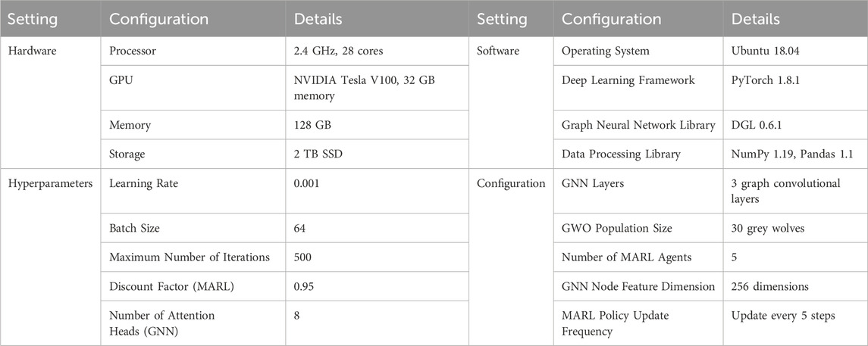Select Graph Neural Network Library cell

[638, 126]
